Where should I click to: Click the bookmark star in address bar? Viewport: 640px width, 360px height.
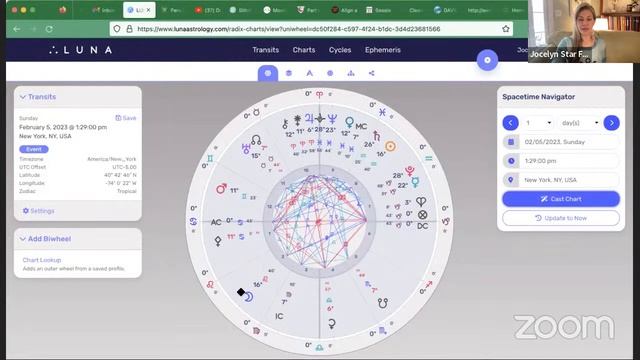click(x=506, y=29)
